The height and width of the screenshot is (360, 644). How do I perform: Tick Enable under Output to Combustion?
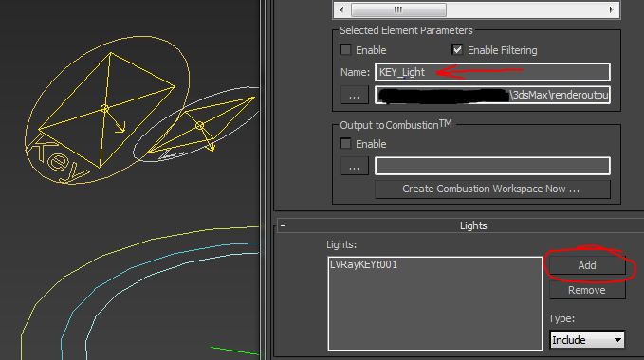[346, 143]
